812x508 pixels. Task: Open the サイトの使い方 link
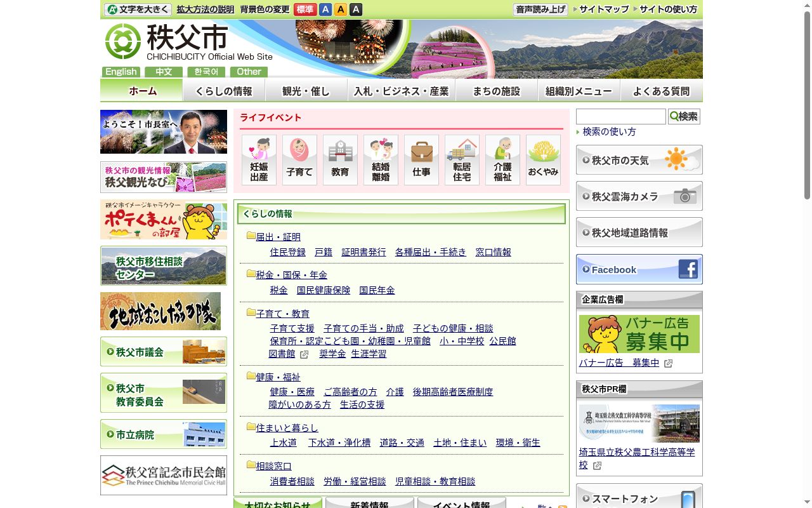[x=668, y=10]
